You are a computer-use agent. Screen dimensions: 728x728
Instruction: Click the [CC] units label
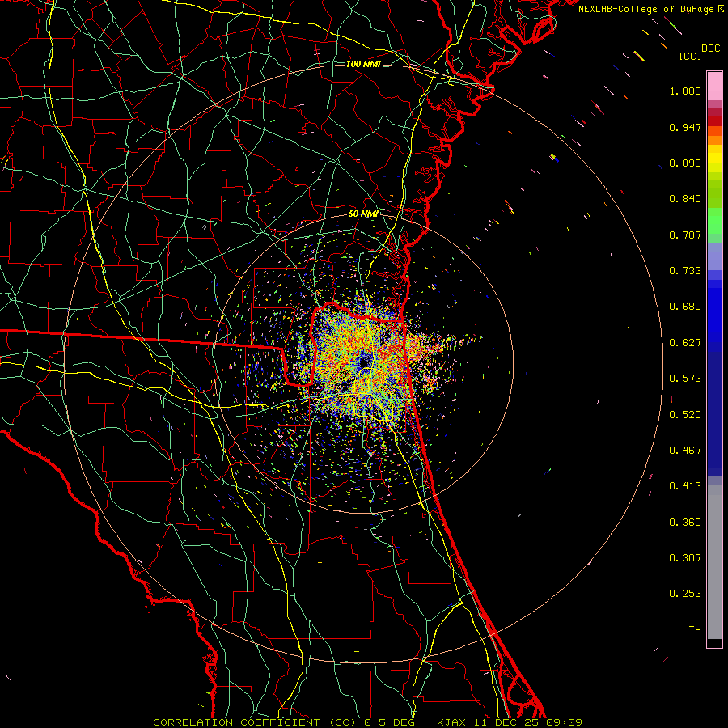pyautogui.click(x=691, y=56)
